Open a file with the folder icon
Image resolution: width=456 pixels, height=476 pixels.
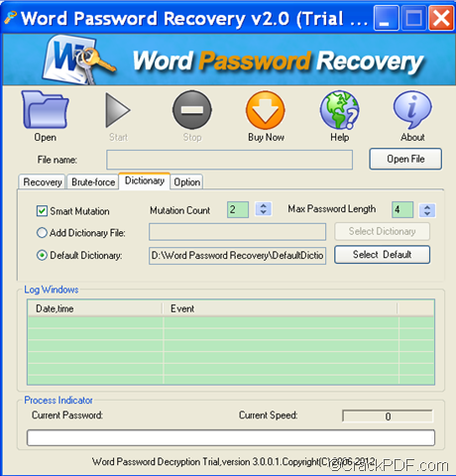[x=46, y=110]
